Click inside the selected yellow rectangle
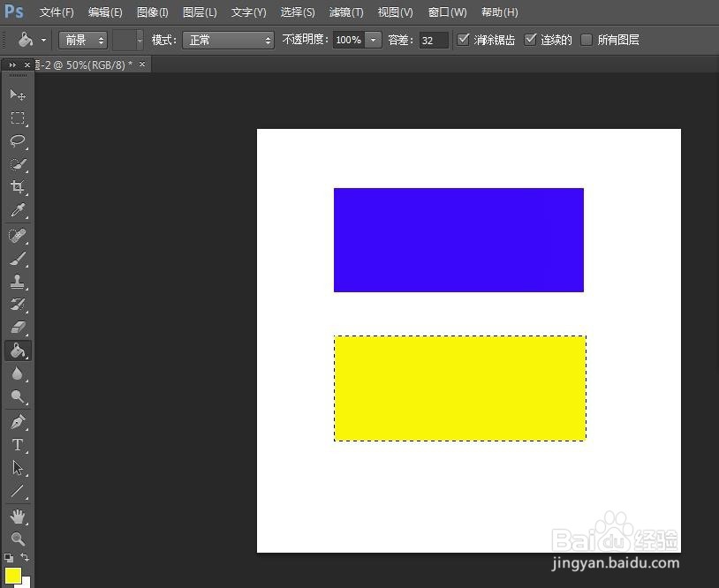The image size is (719, 588). click(x=460, y=388)
